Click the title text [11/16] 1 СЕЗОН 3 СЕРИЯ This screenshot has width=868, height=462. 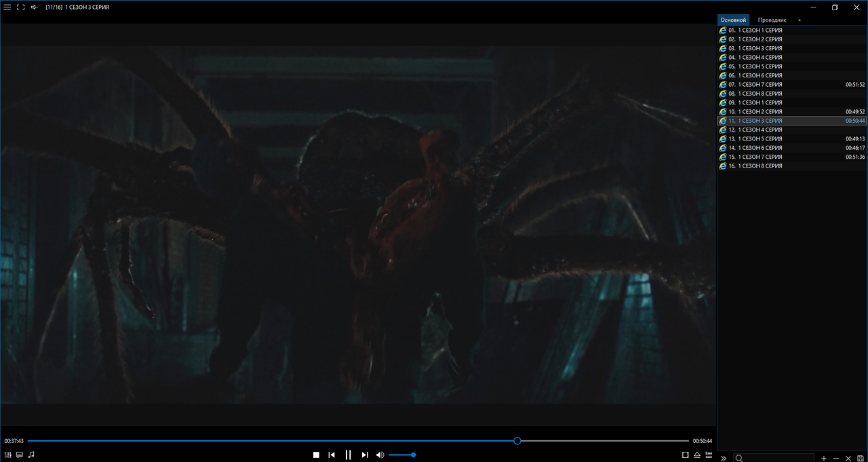[x=77, y=7]
